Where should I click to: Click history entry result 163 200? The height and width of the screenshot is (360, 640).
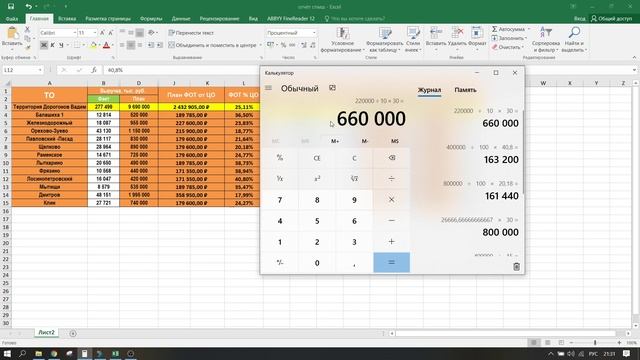point(501,160)
